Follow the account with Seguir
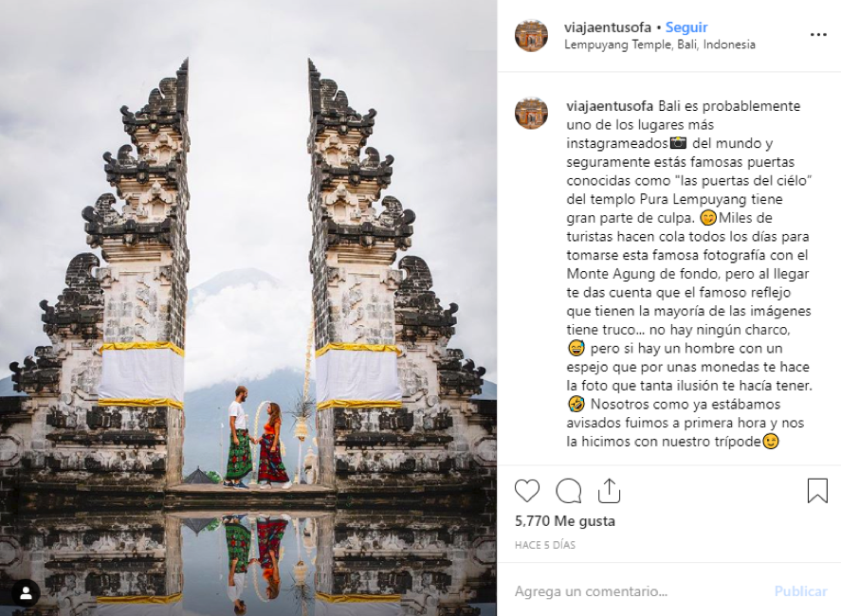841x616 pixels. pyautogui.click(x=686, y=27)
